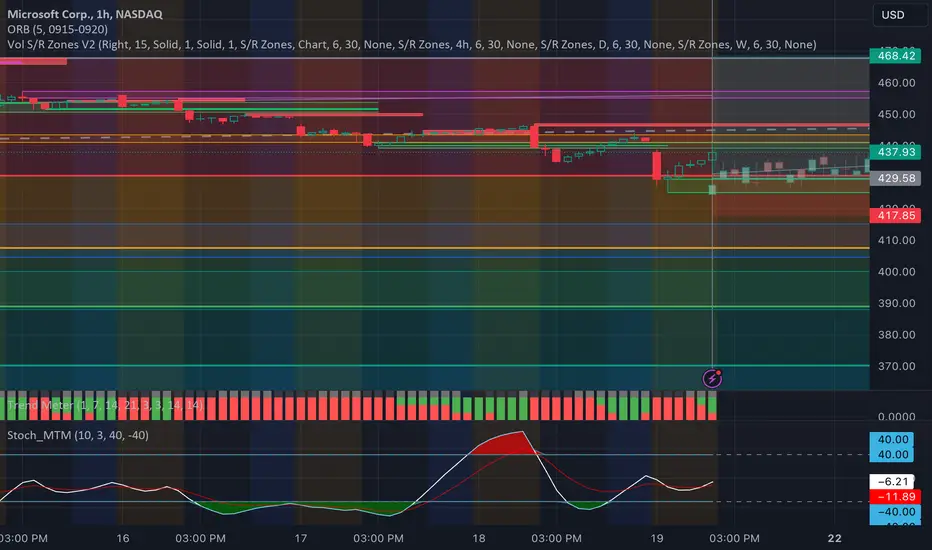932x550 pixels.
Task: Click the purple lightning event marker icon
Action: (712, 378)
